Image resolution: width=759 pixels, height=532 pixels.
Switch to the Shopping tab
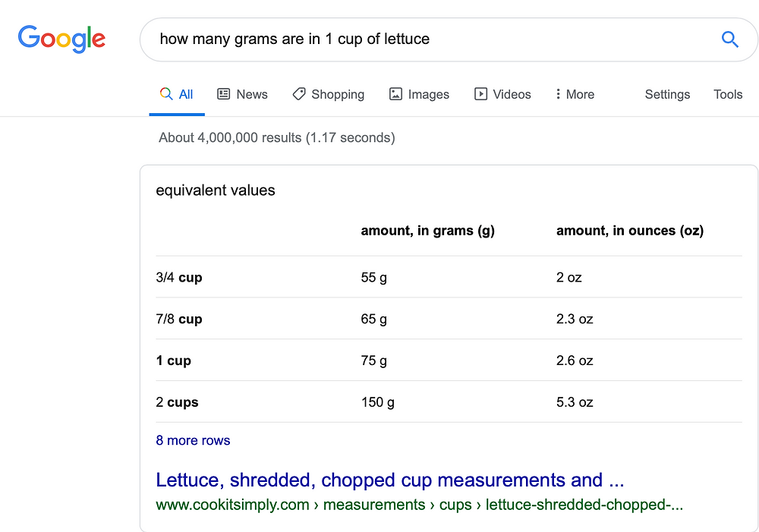329,94
